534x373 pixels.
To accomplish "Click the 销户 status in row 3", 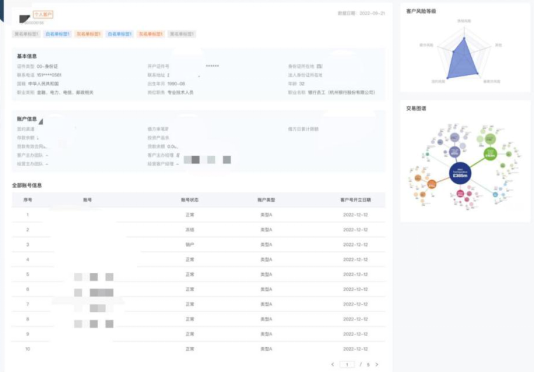I will [190, 245].
